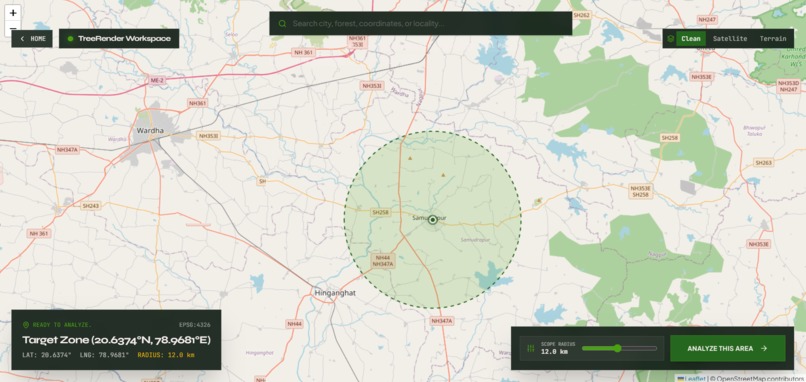Click the SH243 road shield on the map
The image size is (806, 382).
point(90,206)
